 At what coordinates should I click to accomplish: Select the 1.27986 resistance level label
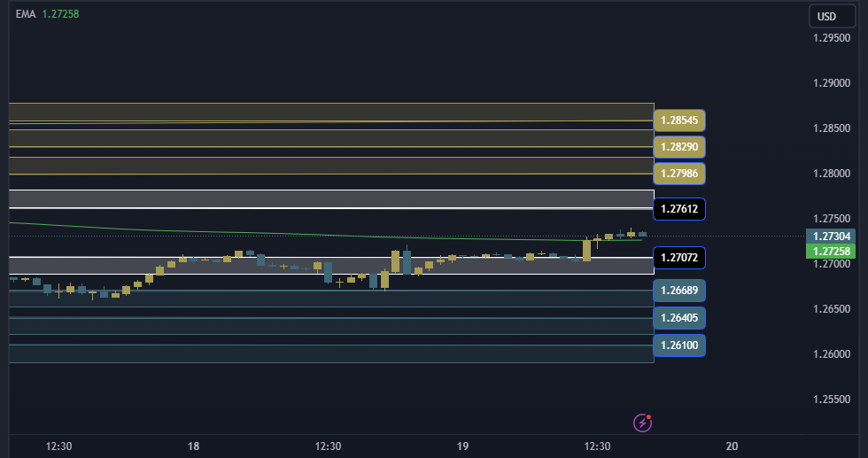click(x=679, y=174)
